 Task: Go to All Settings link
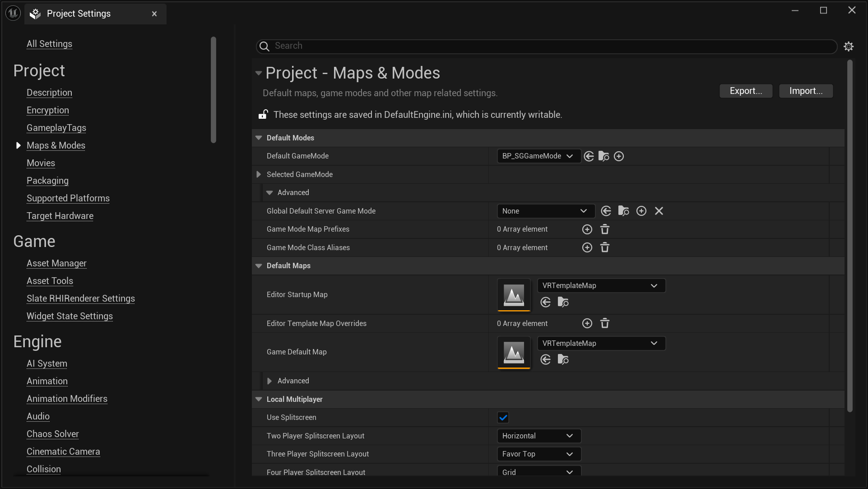coord(49,44)
